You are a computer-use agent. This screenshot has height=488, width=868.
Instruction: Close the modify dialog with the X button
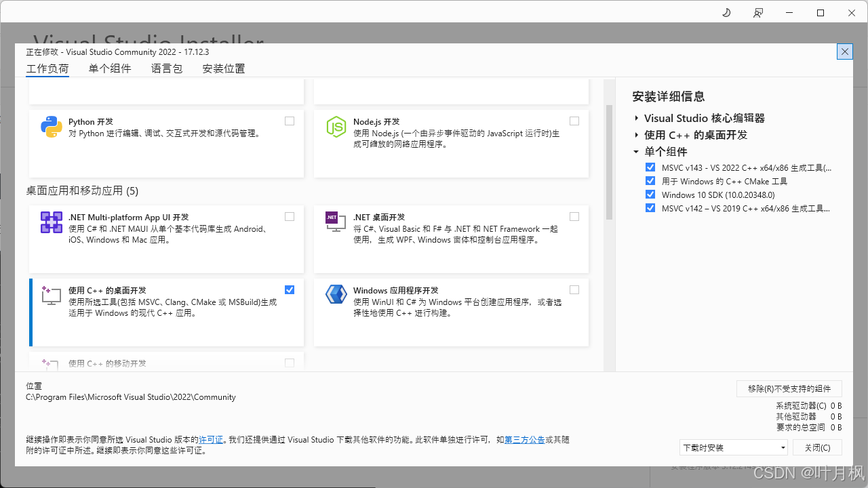(844, 52)
